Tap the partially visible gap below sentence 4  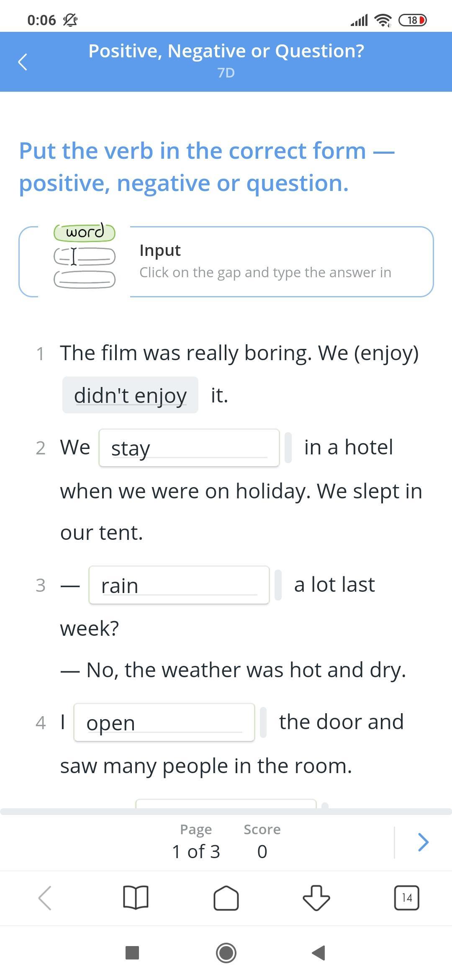click(226, 803)
